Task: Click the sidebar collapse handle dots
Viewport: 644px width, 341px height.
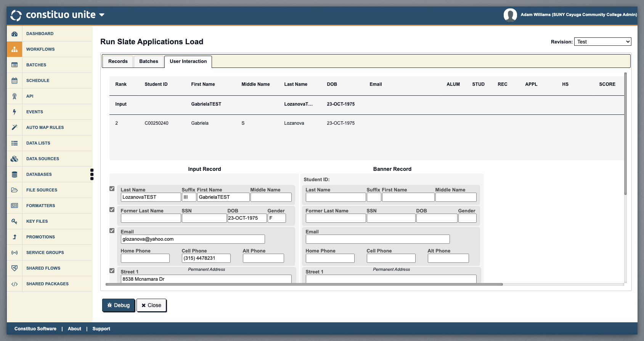Action: click(92, 174)
